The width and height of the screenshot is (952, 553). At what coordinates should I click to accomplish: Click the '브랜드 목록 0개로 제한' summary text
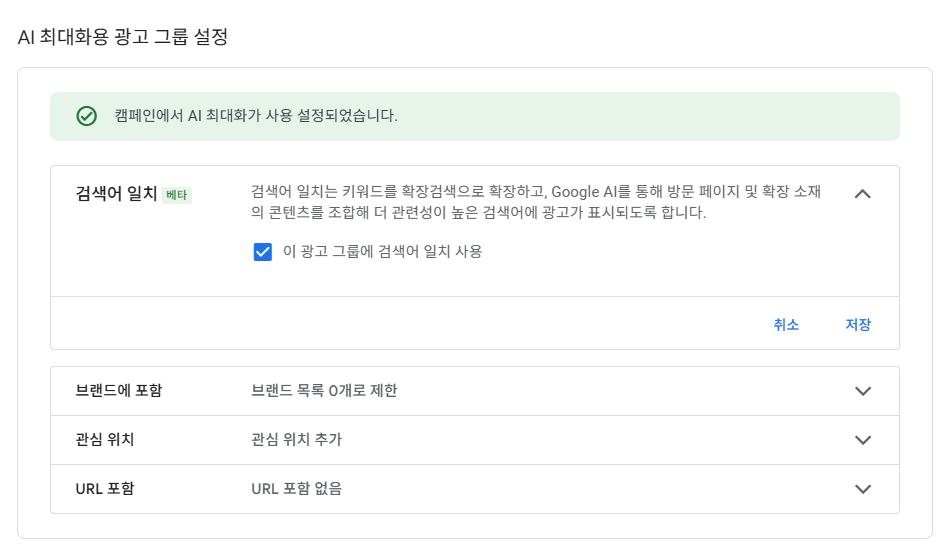(324, 391)
